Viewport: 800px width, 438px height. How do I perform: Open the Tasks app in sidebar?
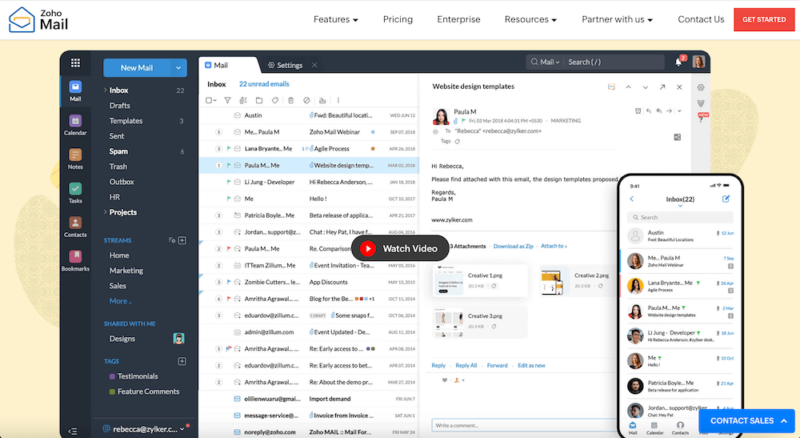tap(75, 192)
